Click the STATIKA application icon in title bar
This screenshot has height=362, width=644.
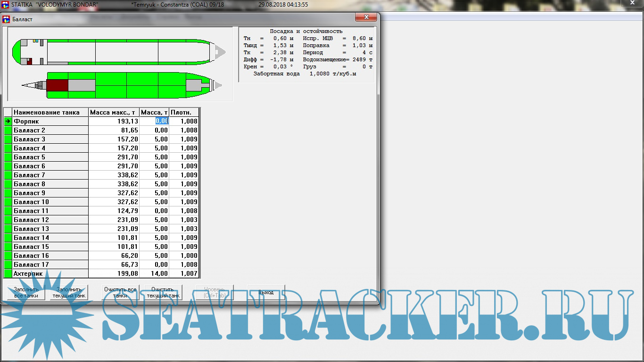pyautogui.click(x=5, y=4)
